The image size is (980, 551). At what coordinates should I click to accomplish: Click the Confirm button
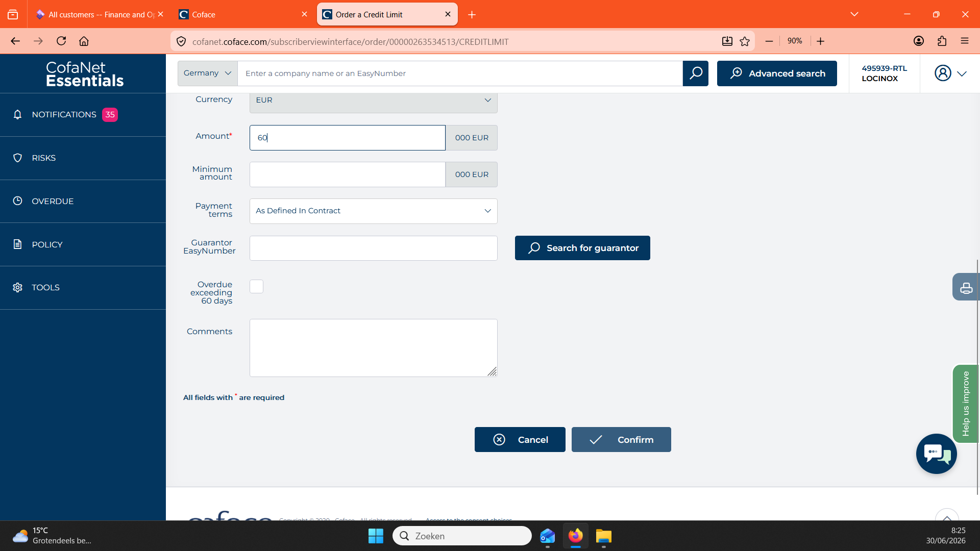coord(621,439)
